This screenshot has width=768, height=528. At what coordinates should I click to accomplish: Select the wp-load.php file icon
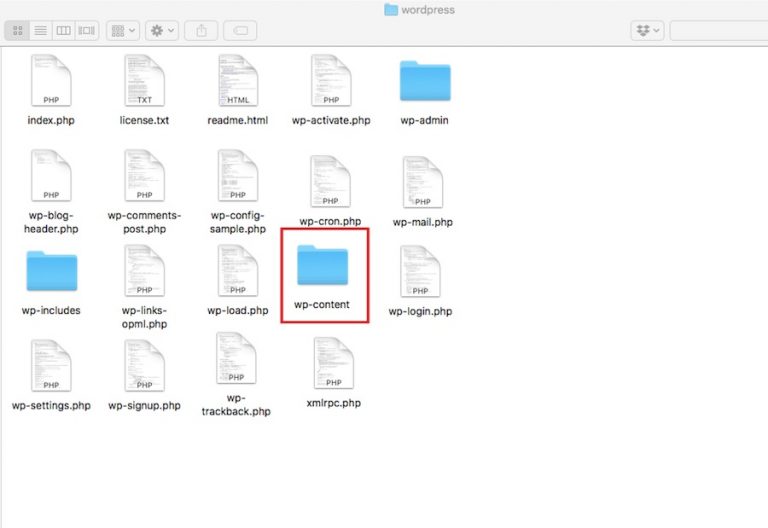(238, 270)
